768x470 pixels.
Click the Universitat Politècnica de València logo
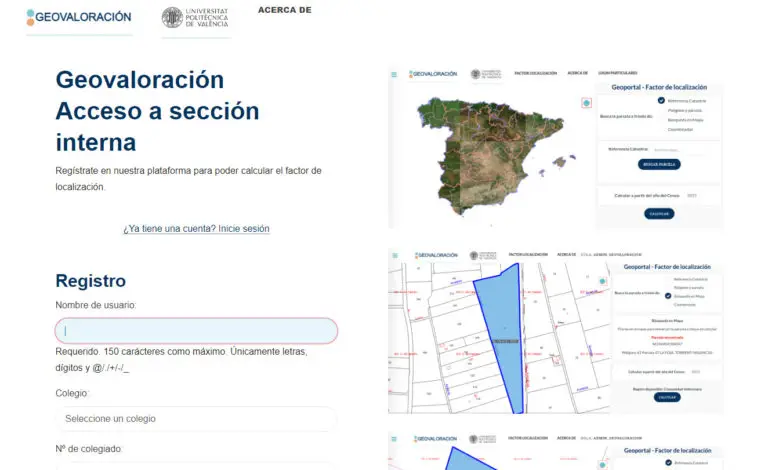196,18
